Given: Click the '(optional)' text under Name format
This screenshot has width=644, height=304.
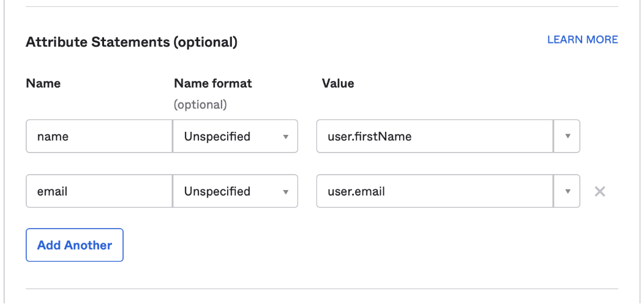Looking at the screenshot, I should click(x=201, y=105).
